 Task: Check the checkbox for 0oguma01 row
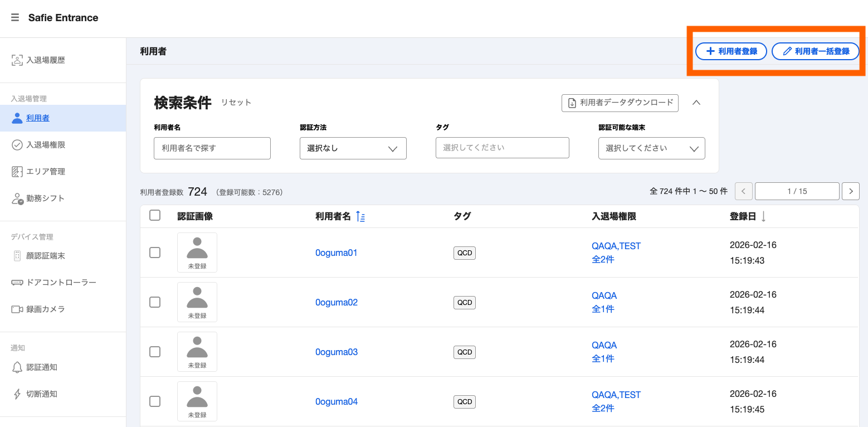(x=155, y=253)
